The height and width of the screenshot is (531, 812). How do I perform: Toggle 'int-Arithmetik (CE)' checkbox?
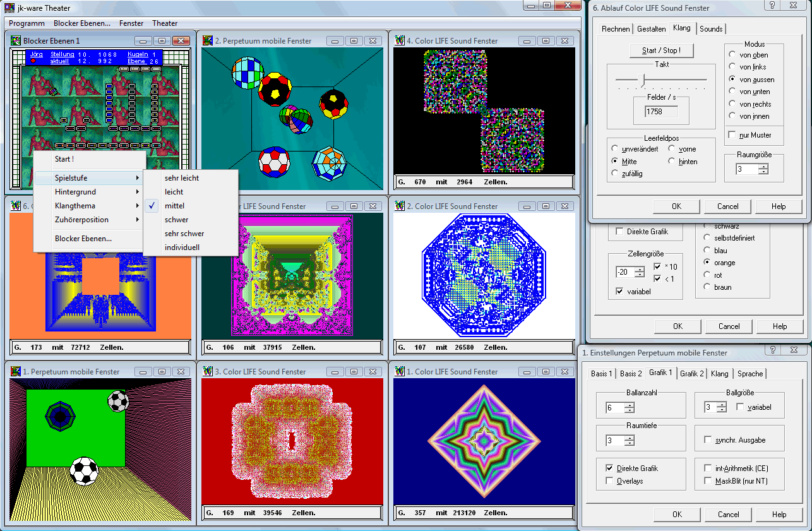[x=708, y=468]
